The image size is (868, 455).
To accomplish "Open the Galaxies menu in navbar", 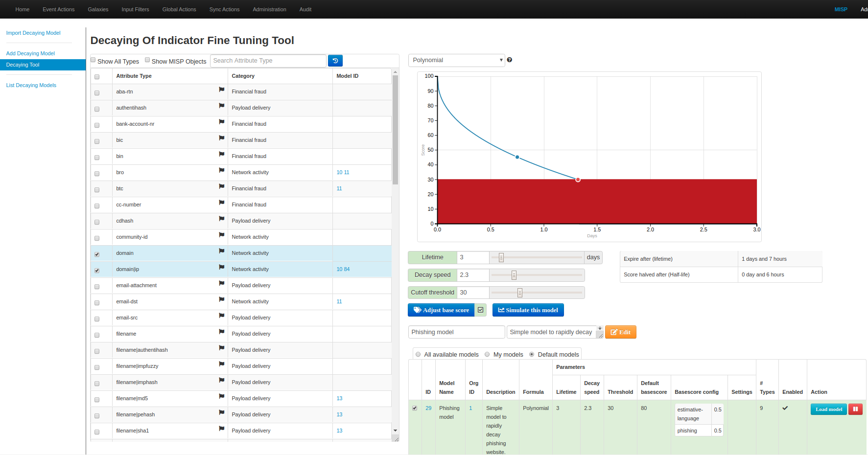I will point(98,9).
